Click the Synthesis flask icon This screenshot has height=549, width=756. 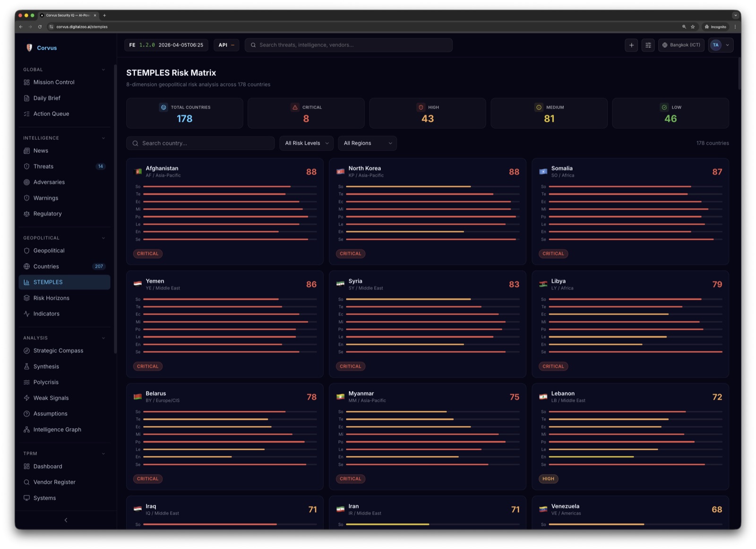26,366
